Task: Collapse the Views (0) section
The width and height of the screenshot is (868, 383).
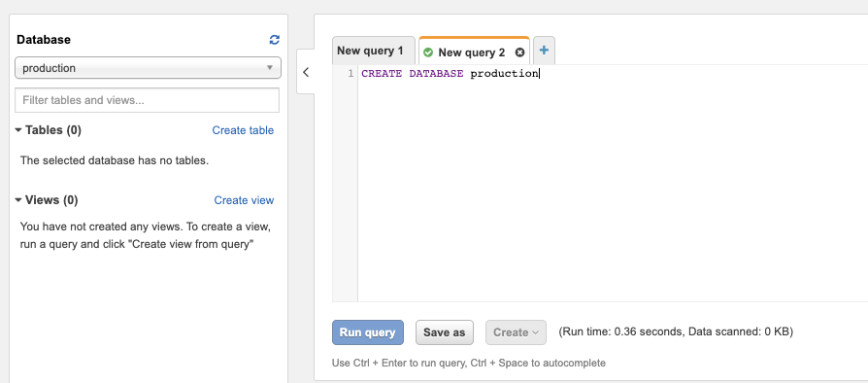Action: coord(18,200)
